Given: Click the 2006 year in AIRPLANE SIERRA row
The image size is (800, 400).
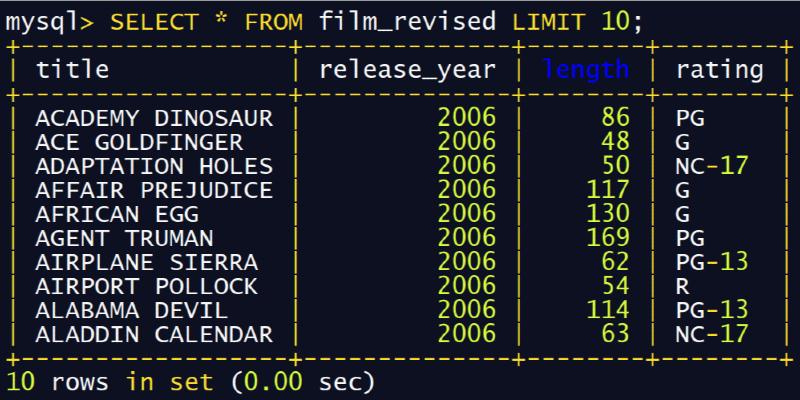Looking at the screenshot, I should (x=467, y=262).
